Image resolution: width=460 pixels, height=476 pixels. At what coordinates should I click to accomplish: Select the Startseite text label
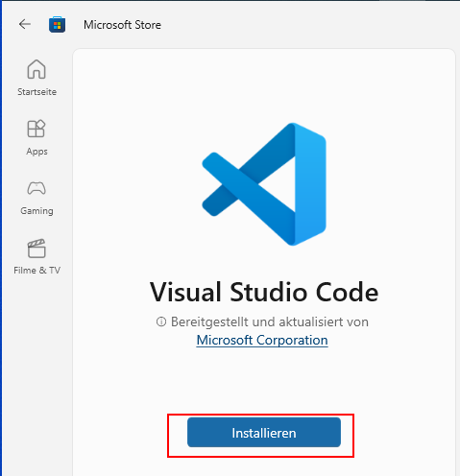coord(36,92)
